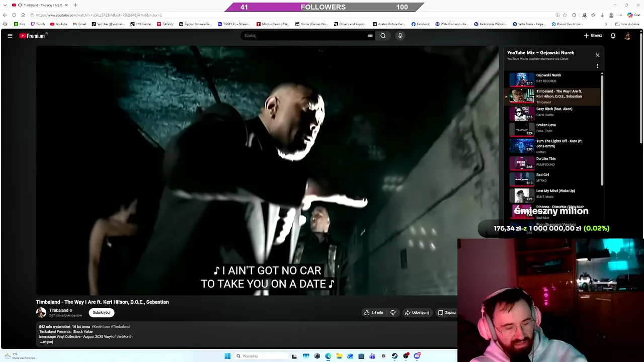Click in the YouTube Szukaj search field
The image size is (644, 362).
[304, 36]
